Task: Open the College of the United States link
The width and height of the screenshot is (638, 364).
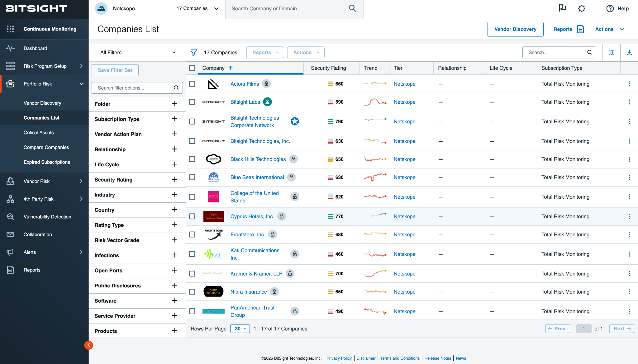Action: point(255,197)
